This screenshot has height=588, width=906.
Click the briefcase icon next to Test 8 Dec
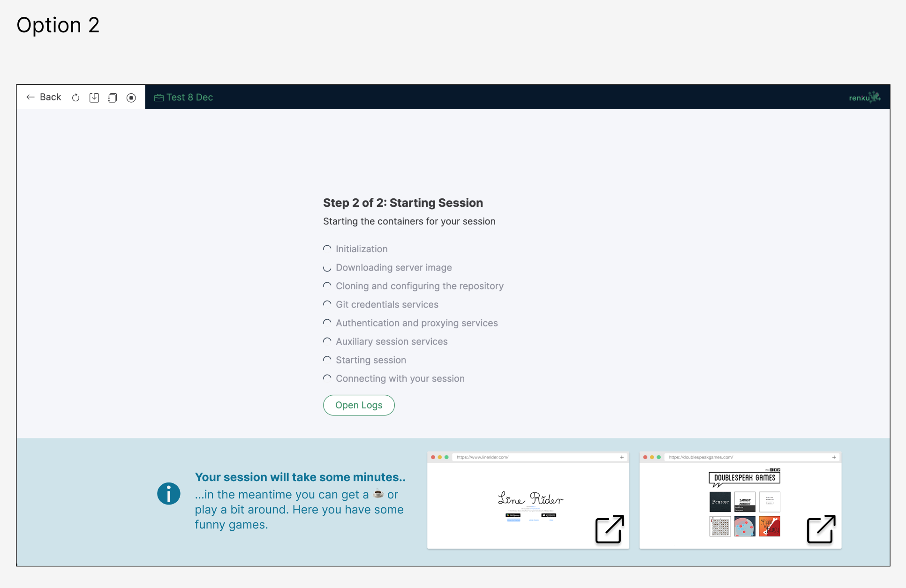(159, 98)
